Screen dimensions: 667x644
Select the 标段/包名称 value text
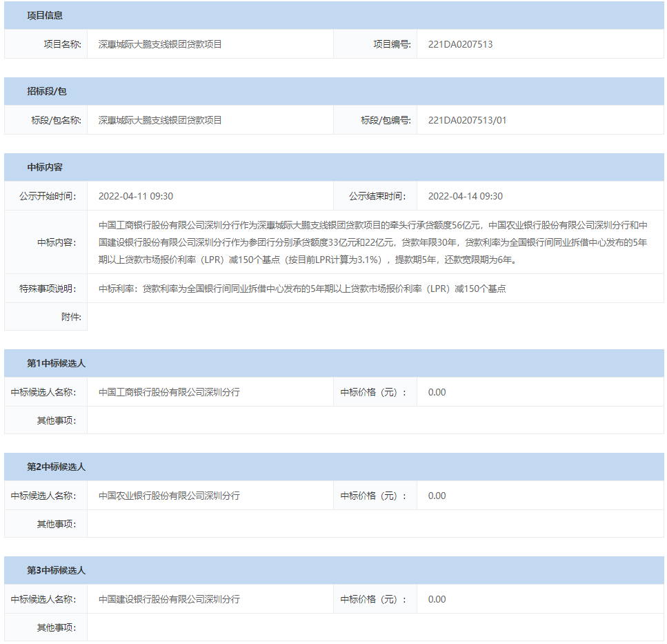pyautogui.click(x=160, y=120)
